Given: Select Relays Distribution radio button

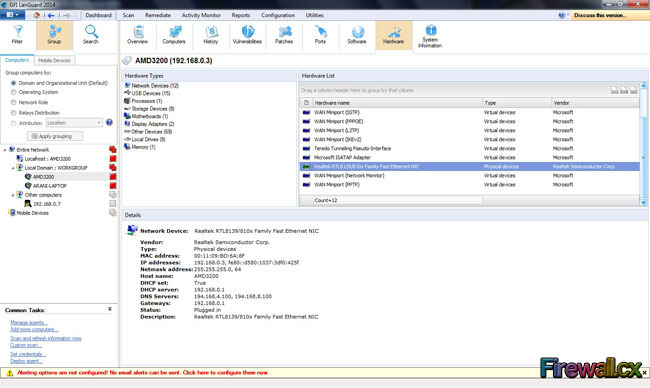Looking at the screenshot, I should click(14, 113).
